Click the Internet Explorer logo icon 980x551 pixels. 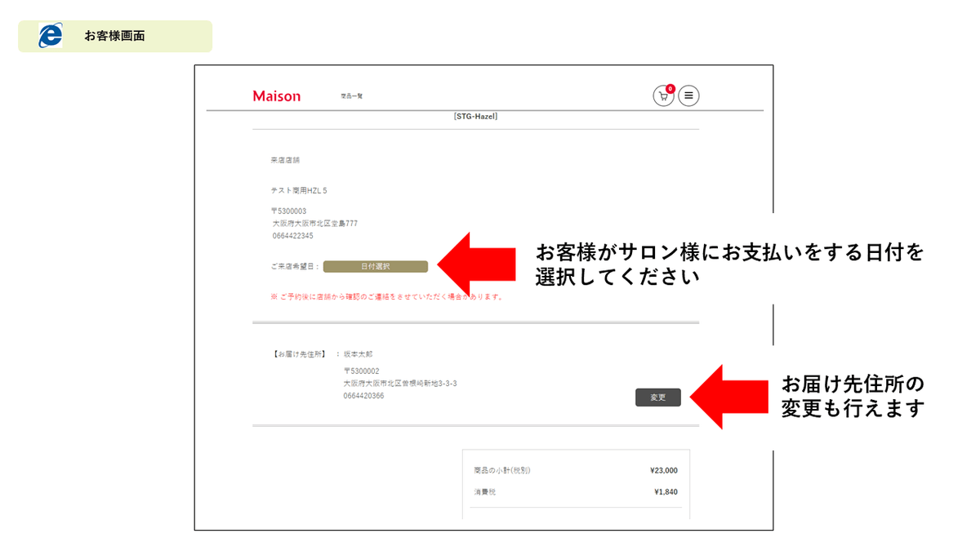click(51, 36)
